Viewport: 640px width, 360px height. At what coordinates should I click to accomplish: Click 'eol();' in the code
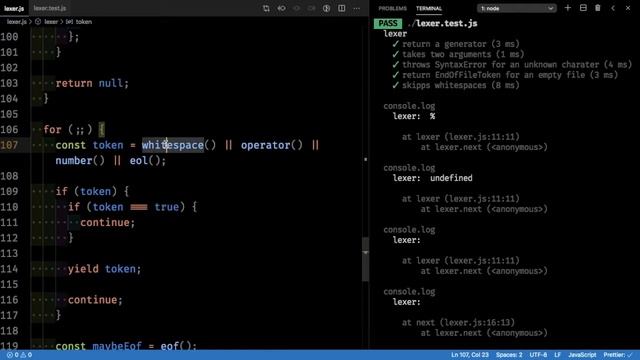[148, 160]
